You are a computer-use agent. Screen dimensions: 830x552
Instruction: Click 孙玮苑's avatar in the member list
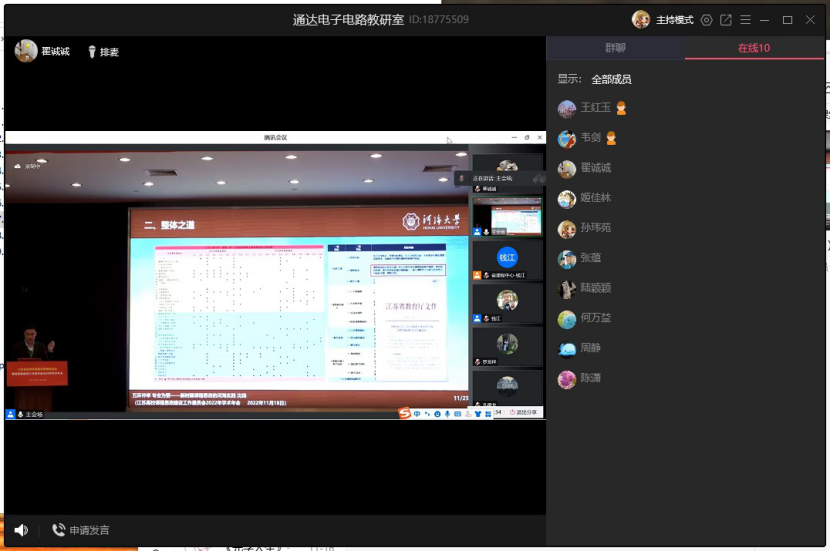566,229
